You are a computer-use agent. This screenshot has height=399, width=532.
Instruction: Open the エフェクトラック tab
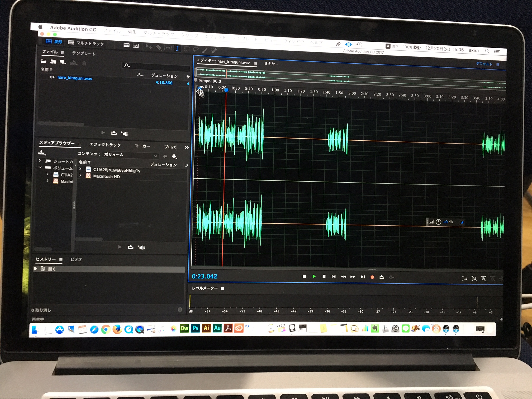[105, 145]
